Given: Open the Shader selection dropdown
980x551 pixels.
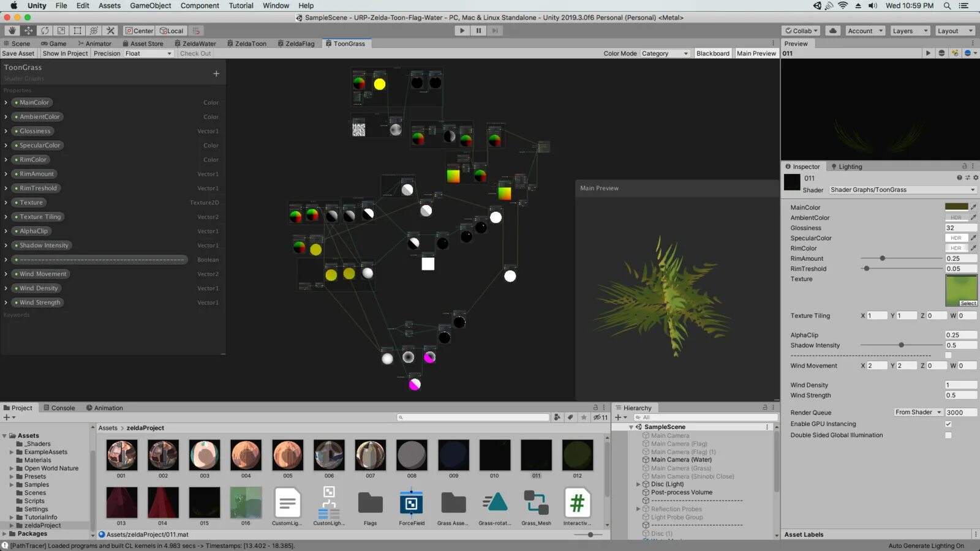Looking at the screenshot, I should (x=903, y=190).
